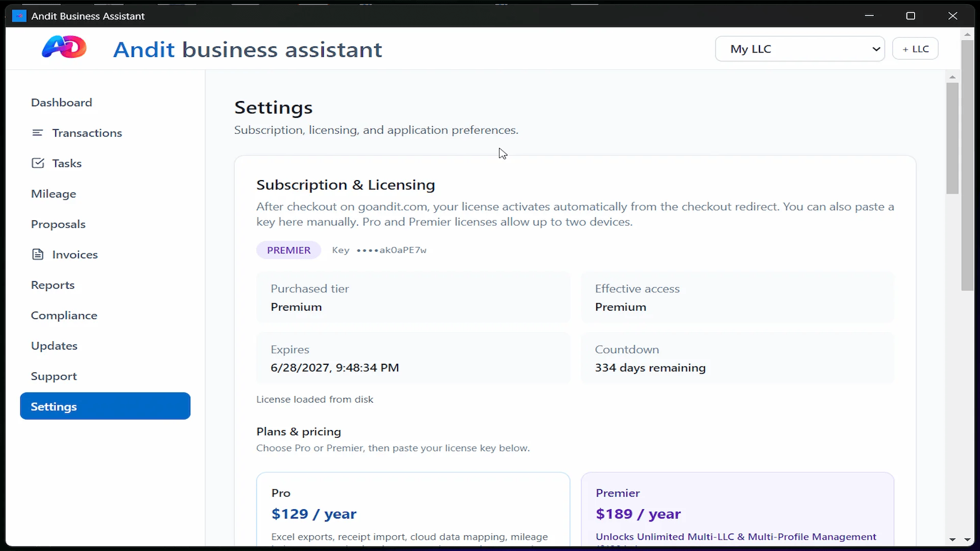
Task: Select the Pro $129 / year plan card
Action: [413, 509]
